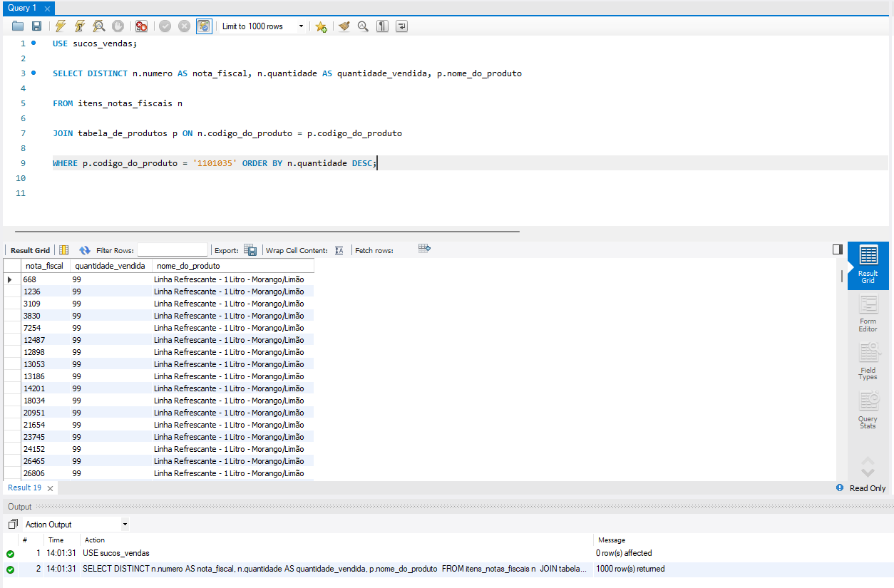Select the SELECT DISTINCT action output row

click(447, 569)
